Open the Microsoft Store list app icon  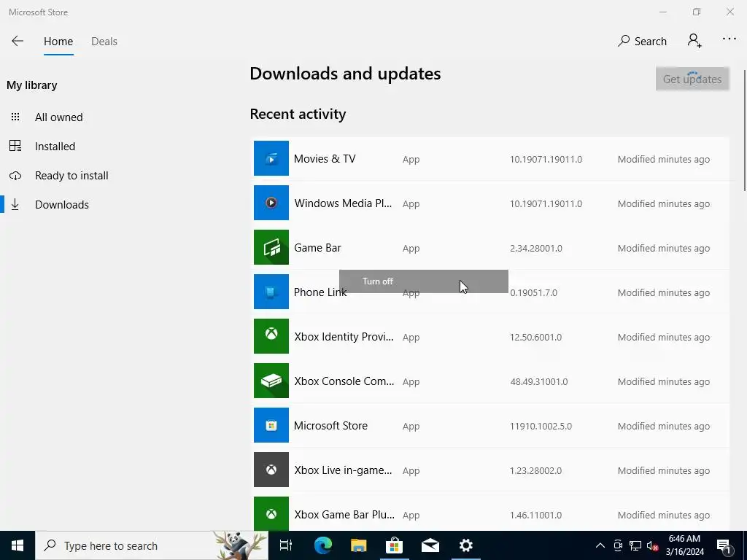pyautogui.click(x=271, y=425)
